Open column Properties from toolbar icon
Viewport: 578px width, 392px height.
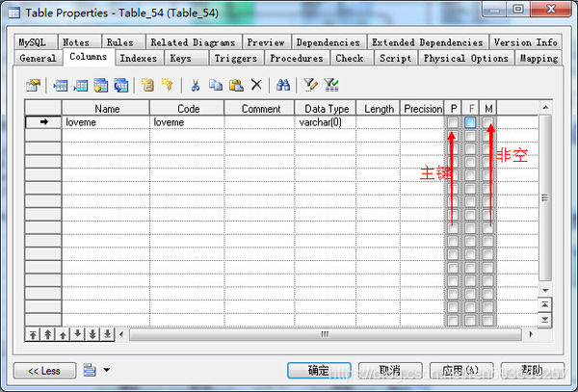tap(33, 86)
